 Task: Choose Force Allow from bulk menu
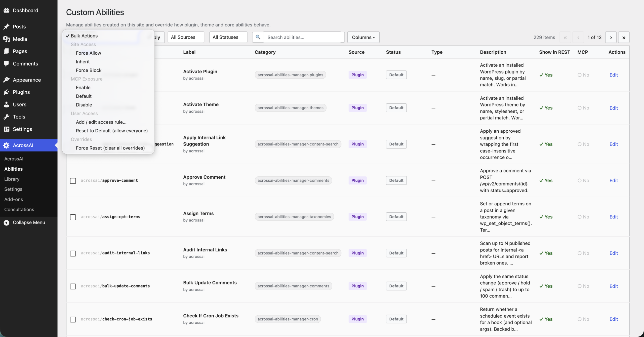108,53
